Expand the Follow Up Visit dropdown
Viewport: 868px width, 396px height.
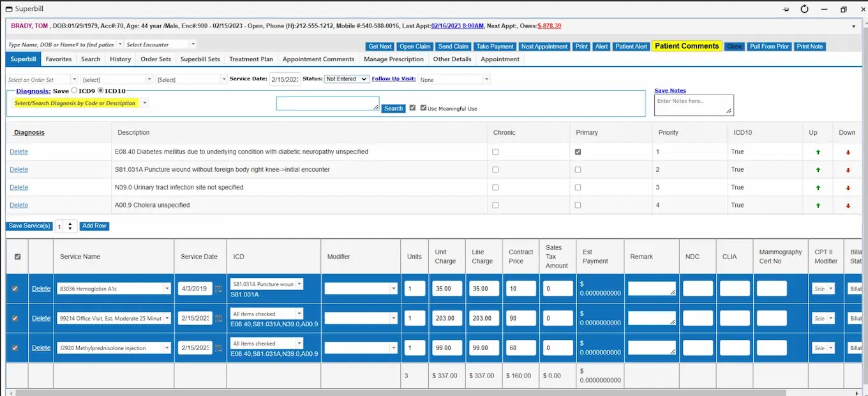coord(486,79)
